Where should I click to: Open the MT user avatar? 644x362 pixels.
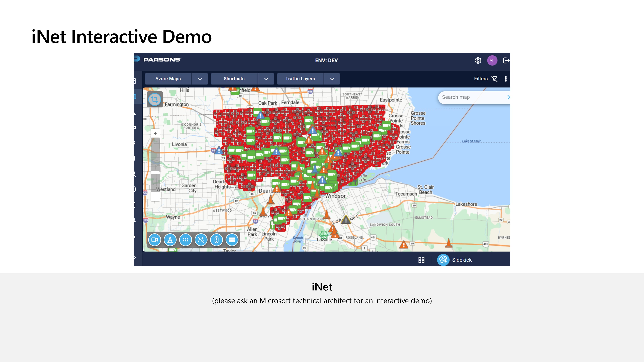(492, 60)
